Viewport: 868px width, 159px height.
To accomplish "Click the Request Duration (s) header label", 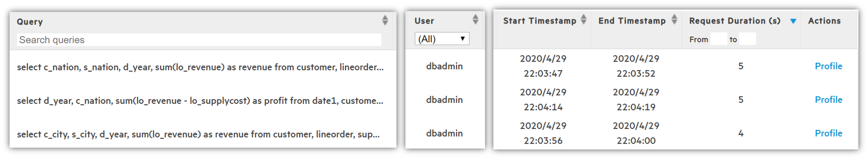I will tap(735, 21).
